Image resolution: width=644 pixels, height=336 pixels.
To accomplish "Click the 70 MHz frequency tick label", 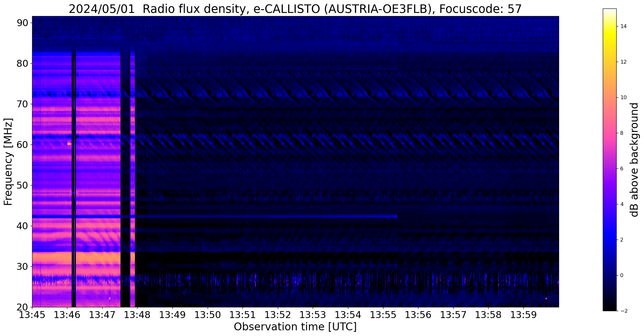I will tap(23, 104).
